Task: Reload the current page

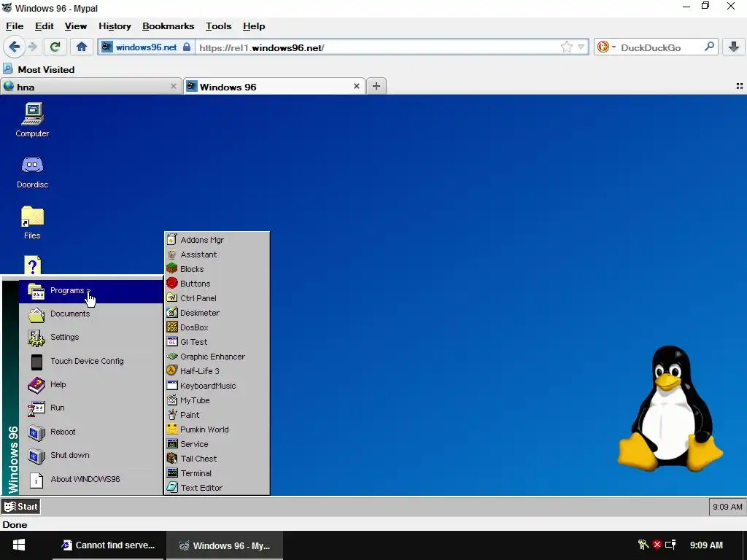Action: 55,47
